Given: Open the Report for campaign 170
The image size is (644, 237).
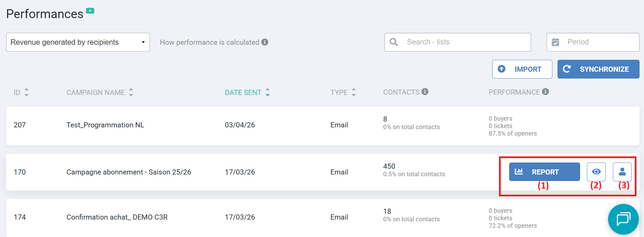Looking at the screenshot, I should click(x=544, y=172).
